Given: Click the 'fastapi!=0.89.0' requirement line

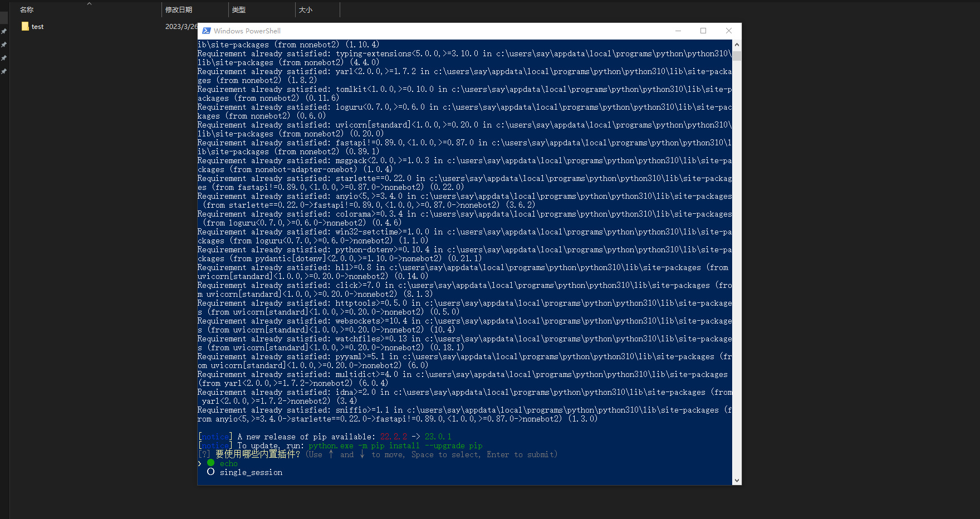Looking at the screenshot, I should click(464, 147).
